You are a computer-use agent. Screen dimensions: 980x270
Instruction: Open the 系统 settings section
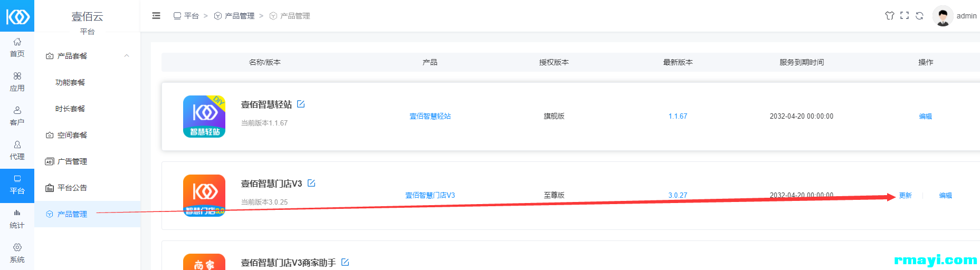pos(17,253)
